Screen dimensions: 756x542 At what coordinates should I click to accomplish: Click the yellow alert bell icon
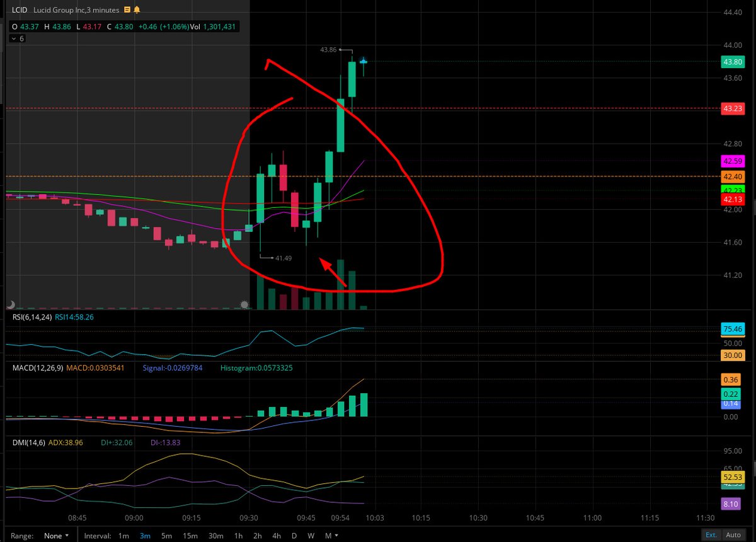(x=137, y=10)
